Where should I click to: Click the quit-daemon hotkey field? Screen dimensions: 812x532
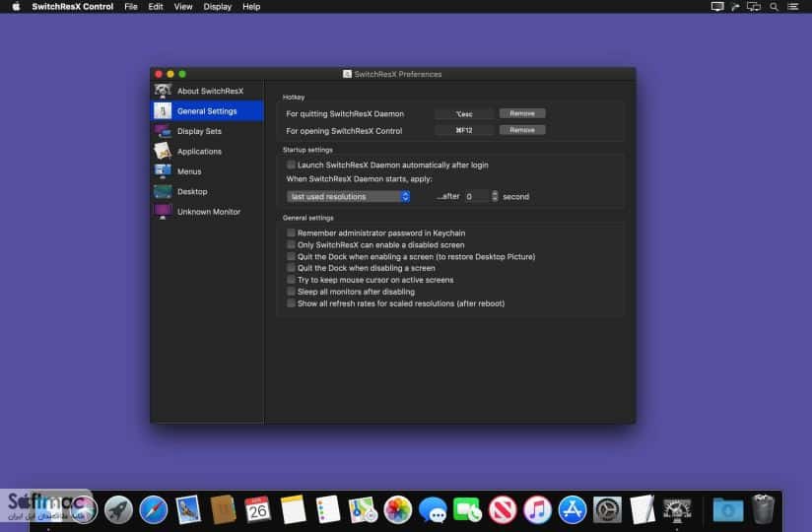pyautogui.click(x=464, y=114)
